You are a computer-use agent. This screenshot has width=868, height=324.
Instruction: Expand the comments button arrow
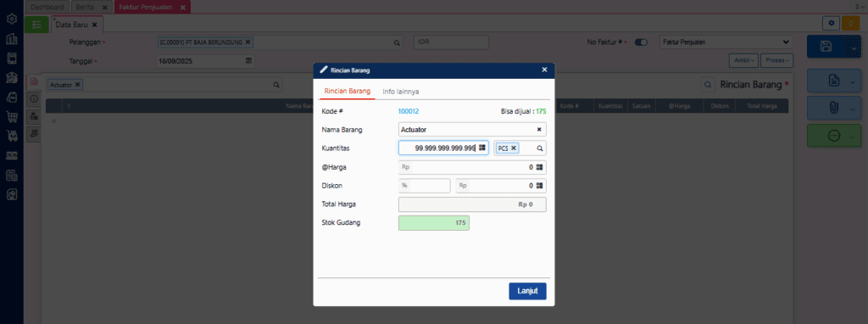pyautogui.click(x=853, y=137)
